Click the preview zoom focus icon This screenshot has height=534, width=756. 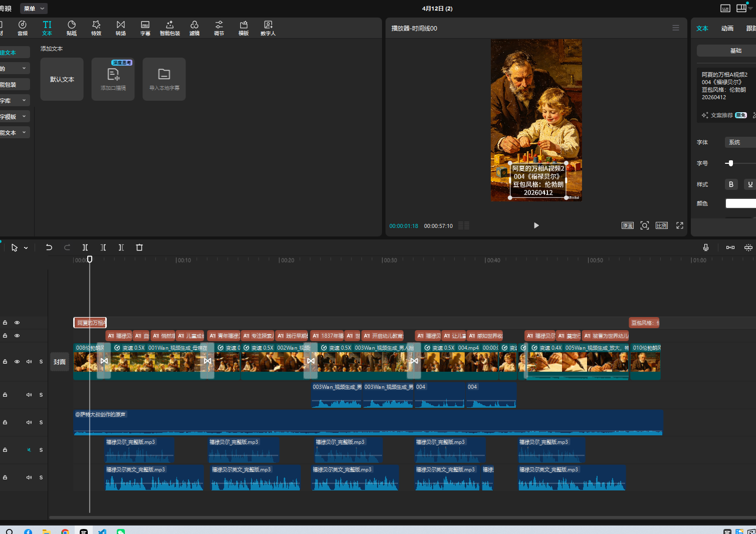(645, 225)
